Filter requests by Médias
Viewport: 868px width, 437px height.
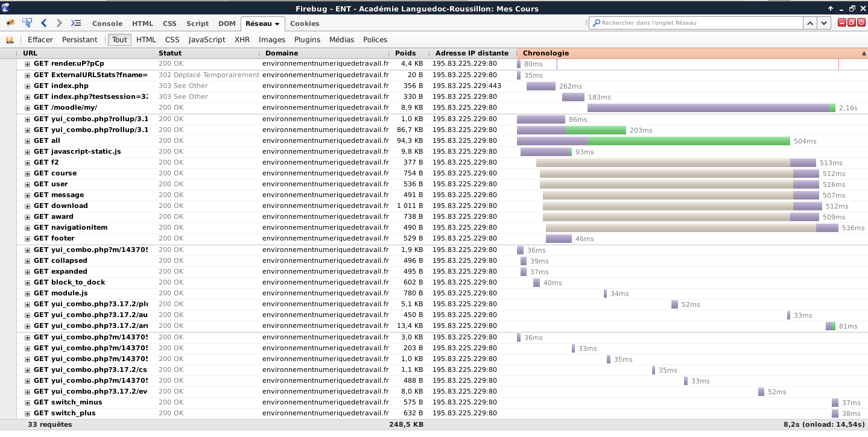pyautogui.click(x=341, y=40)
